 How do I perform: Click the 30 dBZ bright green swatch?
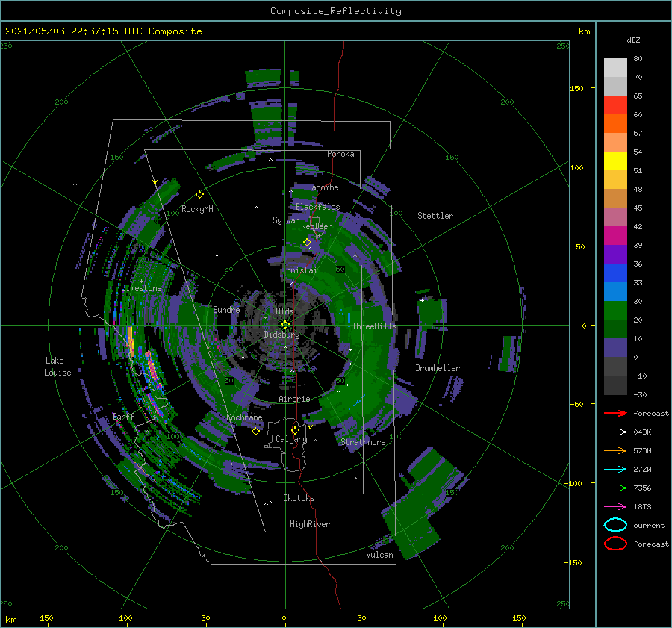click(x=615, y=311)
